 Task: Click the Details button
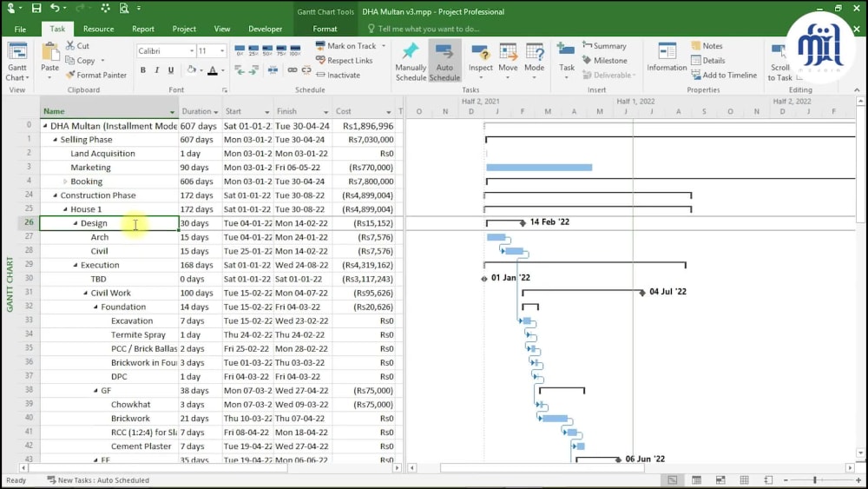coord(707,60)
